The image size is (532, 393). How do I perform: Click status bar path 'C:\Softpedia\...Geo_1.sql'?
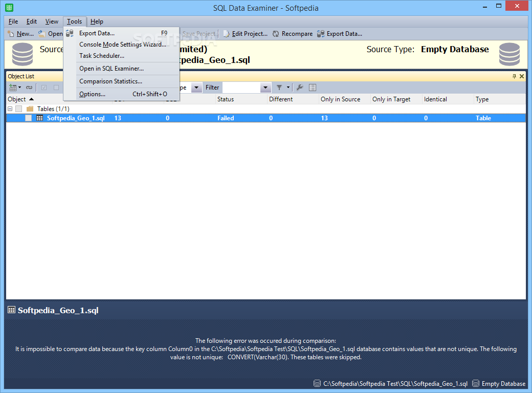click(x=395, y=383)
